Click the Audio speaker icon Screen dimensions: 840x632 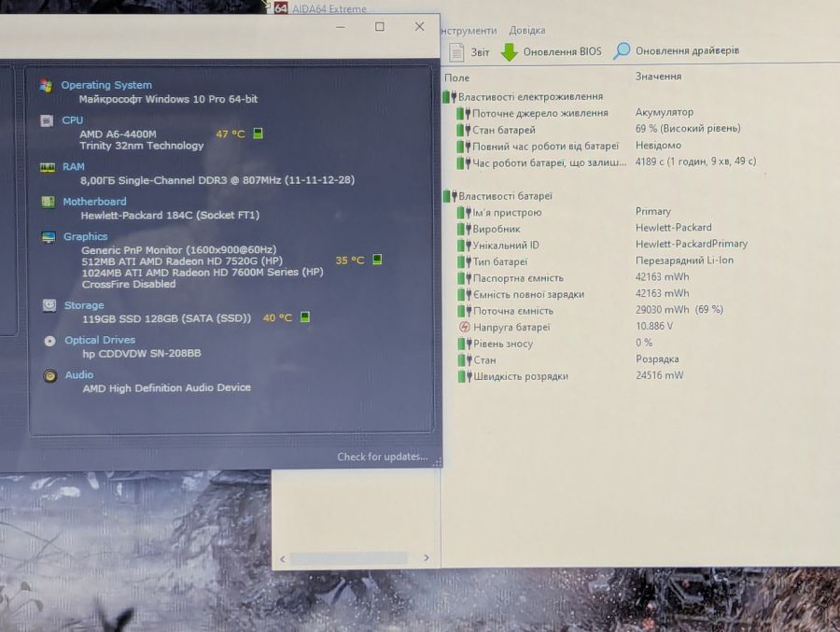(50, 376)
